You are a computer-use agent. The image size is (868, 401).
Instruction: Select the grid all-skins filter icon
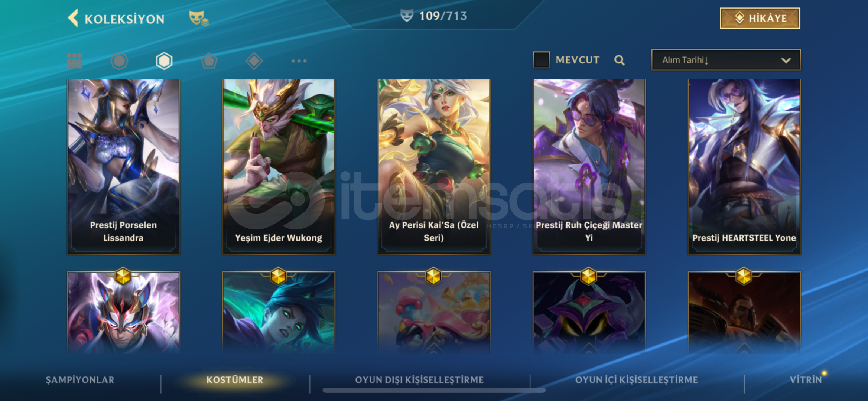[74, 61]
